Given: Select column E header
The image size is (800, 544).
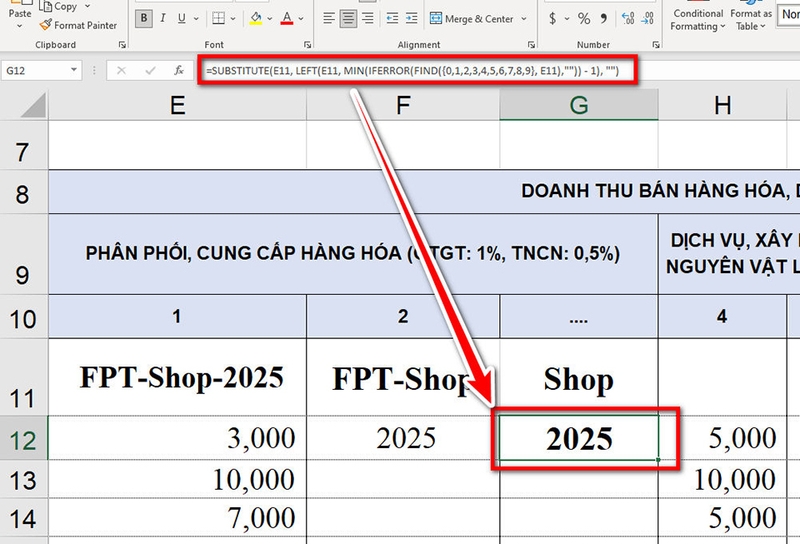Looking at the screenshot, I should (x=178, y=105).
